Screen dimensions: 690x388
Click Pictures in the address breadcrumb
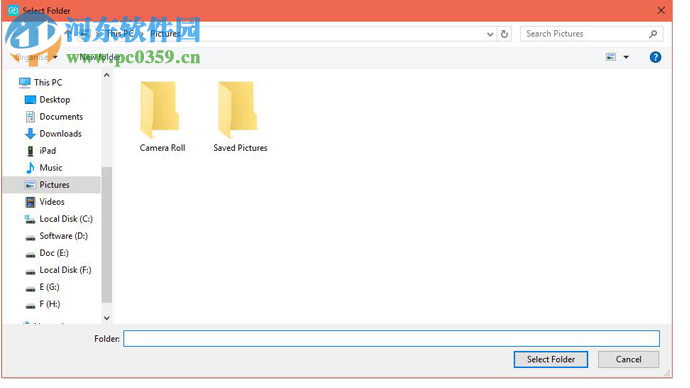click(165, 34)
